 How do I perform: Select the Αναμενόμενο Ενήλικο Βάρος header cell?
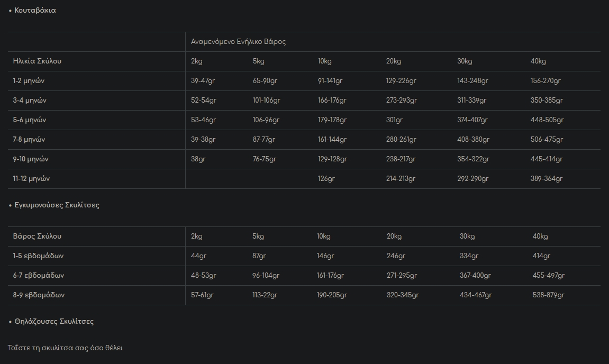pos(238,42)
